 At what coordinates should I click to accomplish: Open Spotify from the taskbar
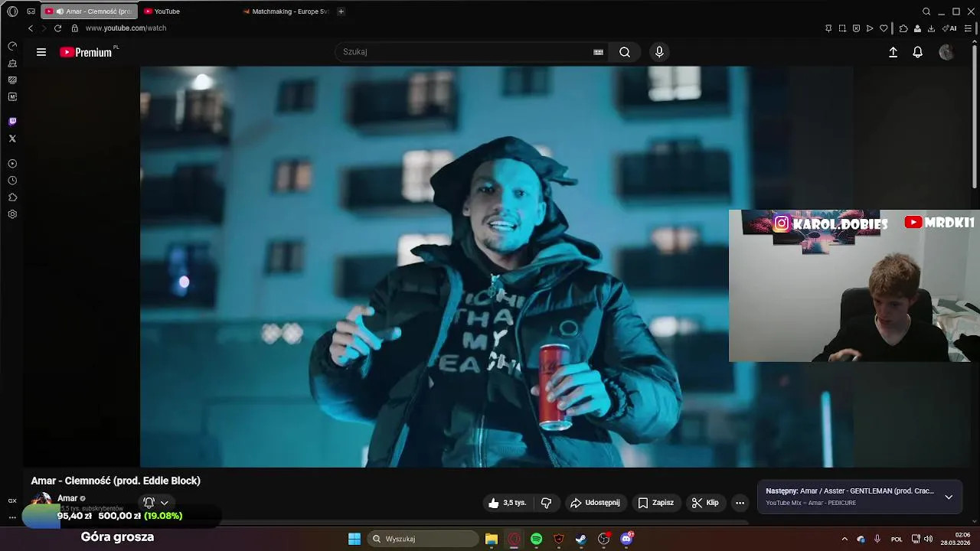click(x=536, y=539)
